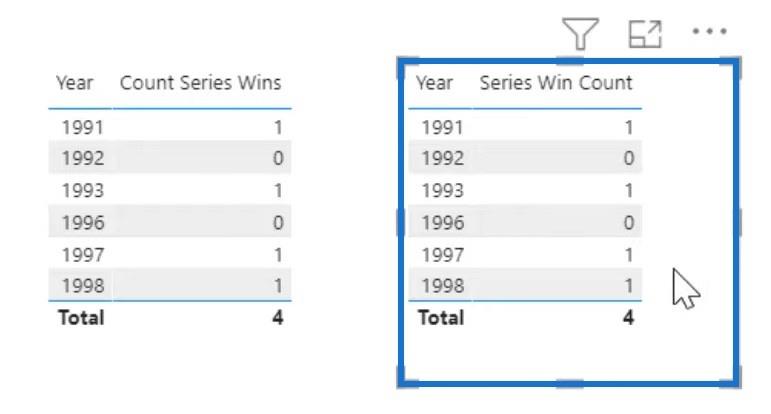Image resolution: width=771 pixels, height=414 pixels.
Task: Sort by Series Win Count column header
Action: click(x=556, y=83)
